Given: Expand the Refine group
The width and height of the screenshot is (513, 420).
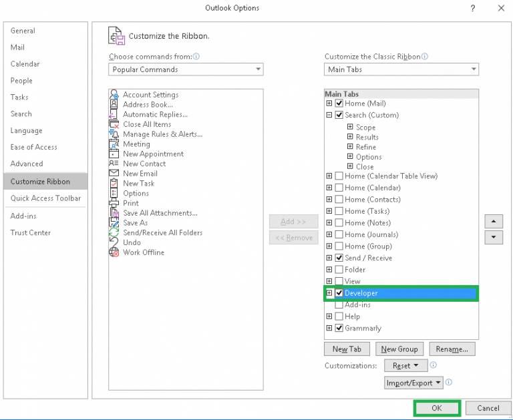Looking at the screenshot, I should tap(350, 146).
